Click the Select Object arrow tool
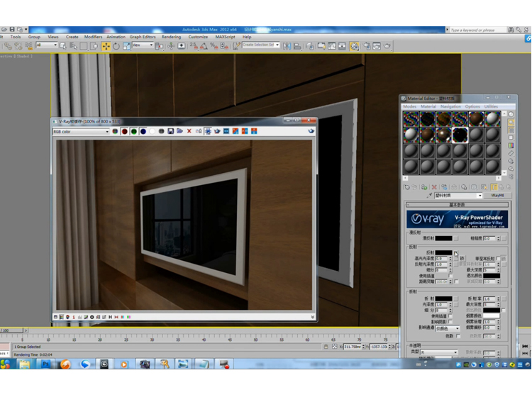The image size is (532, 397). click(62, 46)
